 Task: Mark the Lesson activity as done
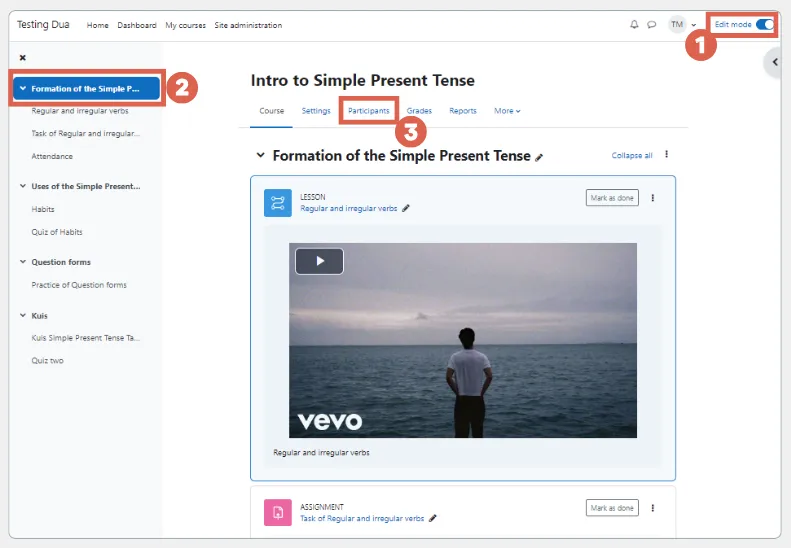[x=611, y=198]
